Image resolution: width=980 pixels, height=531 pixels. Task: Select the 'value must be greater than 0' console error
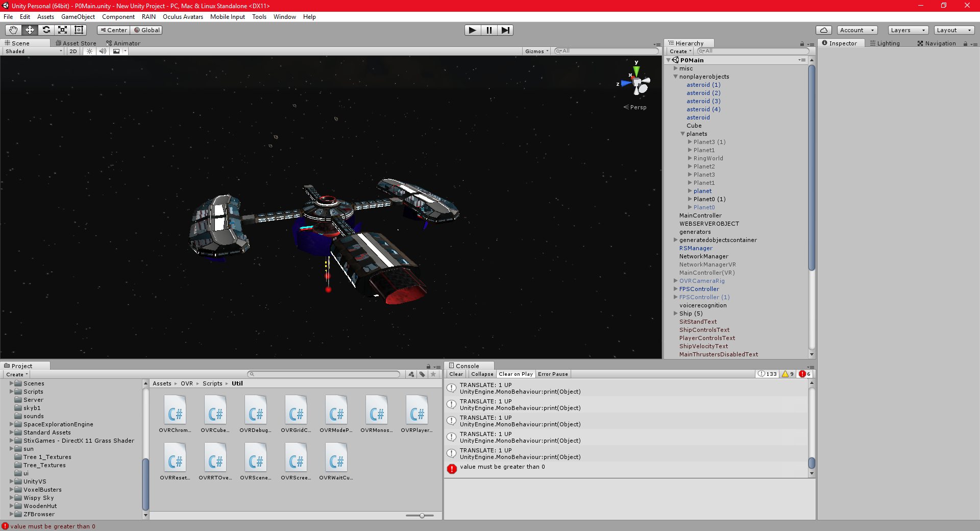point(627,469)
